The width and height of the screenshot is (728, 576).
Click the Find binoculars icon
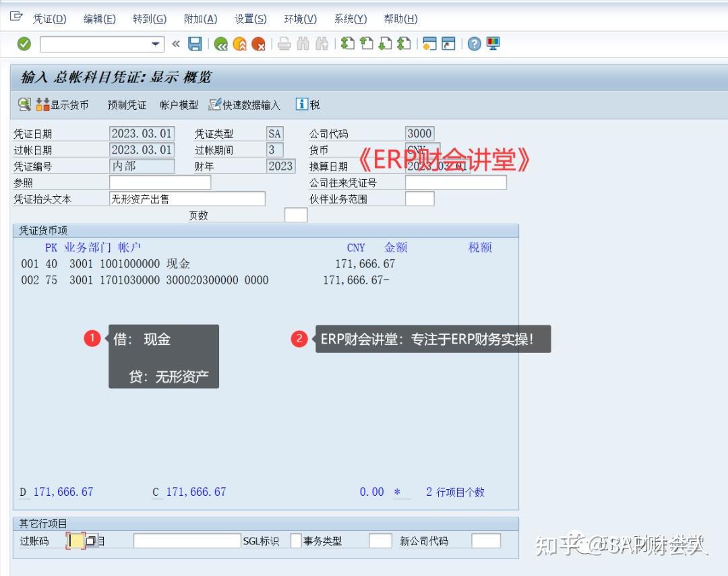[x=302, y=43]
